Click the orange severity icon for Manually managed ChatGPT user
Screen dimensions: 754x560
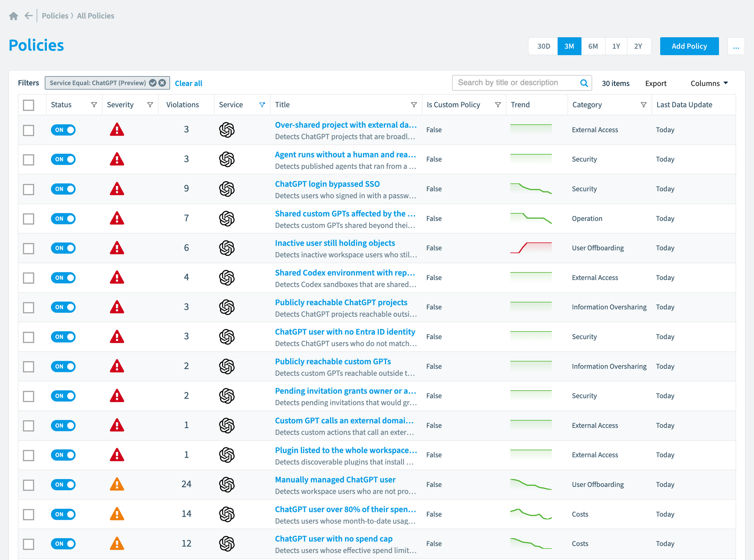pyautogui.click(x=117, y=484)
